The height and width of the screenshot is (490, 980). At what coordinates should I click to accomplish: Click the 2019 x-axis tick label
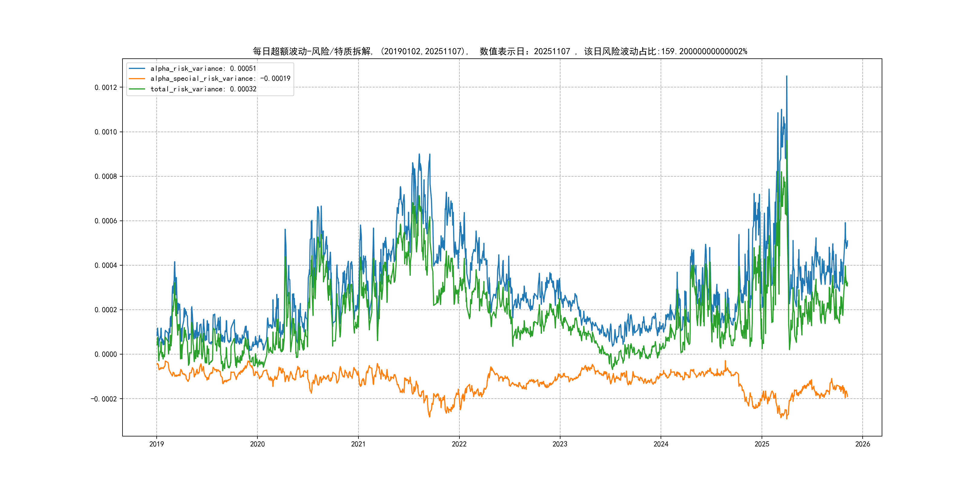coord(156,444)
